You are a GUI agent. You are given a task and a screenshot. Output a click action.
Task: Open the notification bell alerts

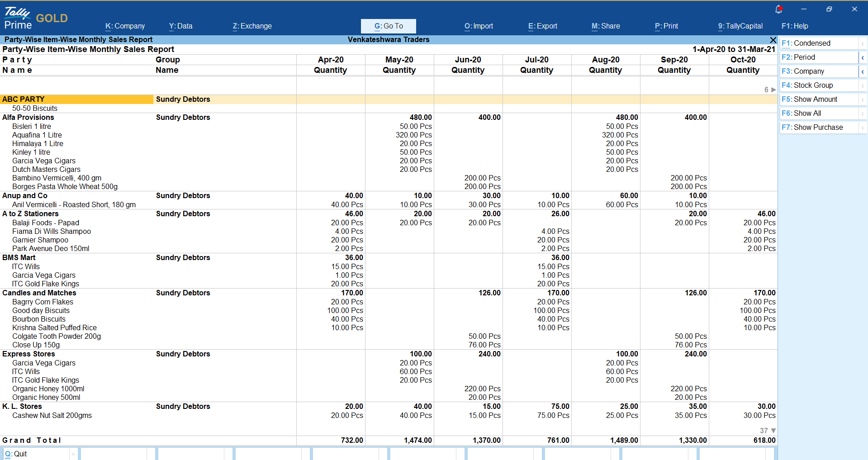[x=778, y=9]
